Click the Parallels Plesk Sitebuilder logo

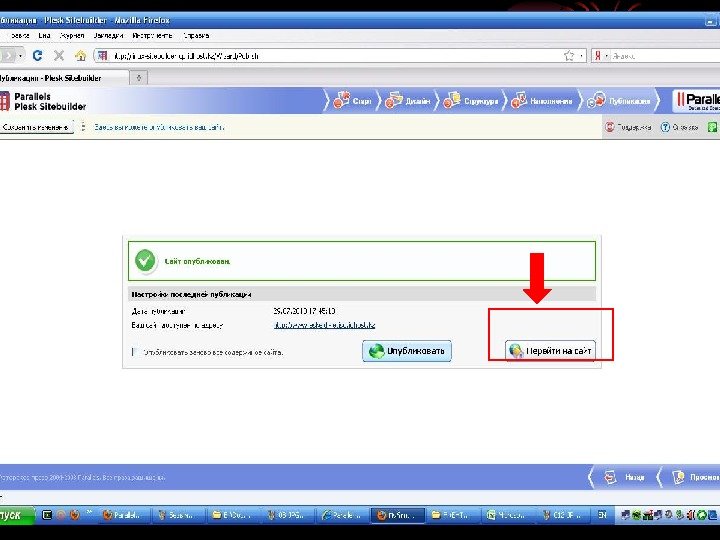(x=44, y=101)
